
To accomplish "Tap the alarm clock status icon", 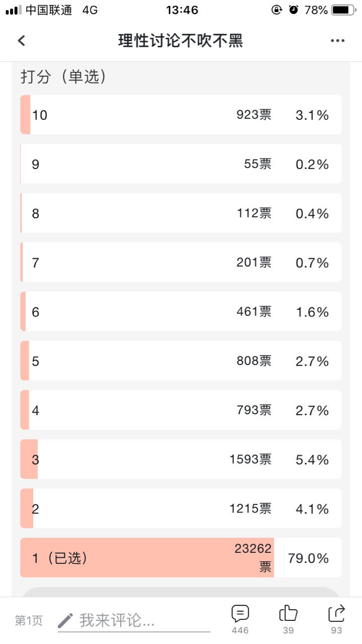I will pyautogui.click(x=294, y=10).
